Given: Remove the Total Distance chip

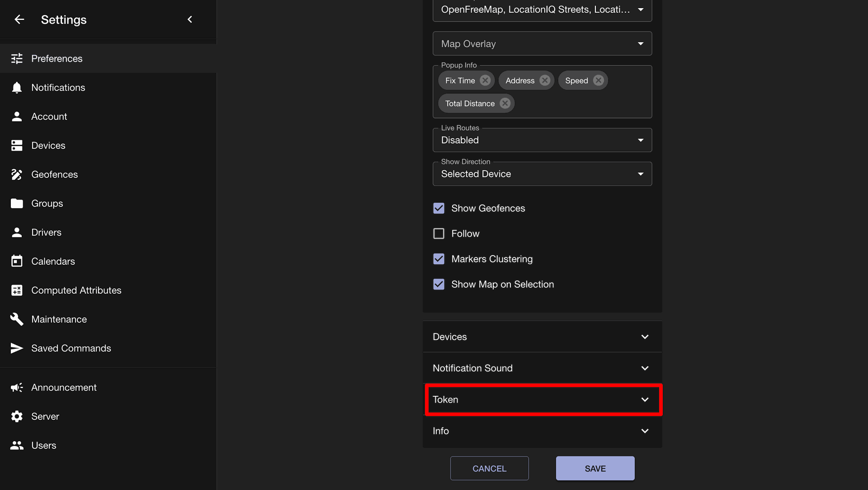Looking at the screenshot, I should tap(505, 104).
